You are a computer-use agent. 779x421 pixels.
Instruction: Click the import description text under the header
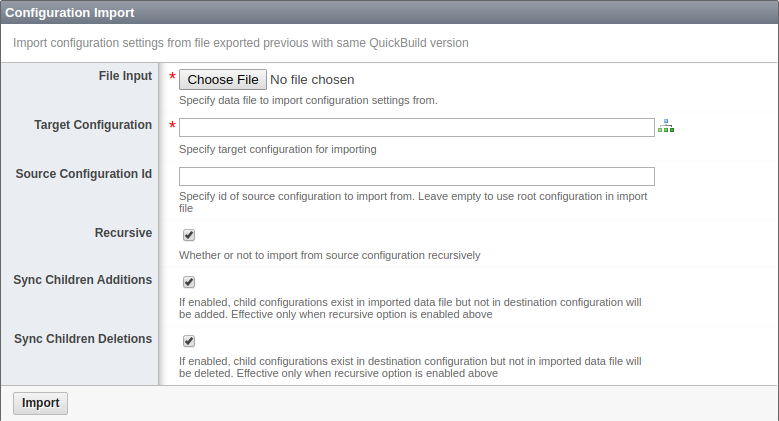tap(240, 43)
